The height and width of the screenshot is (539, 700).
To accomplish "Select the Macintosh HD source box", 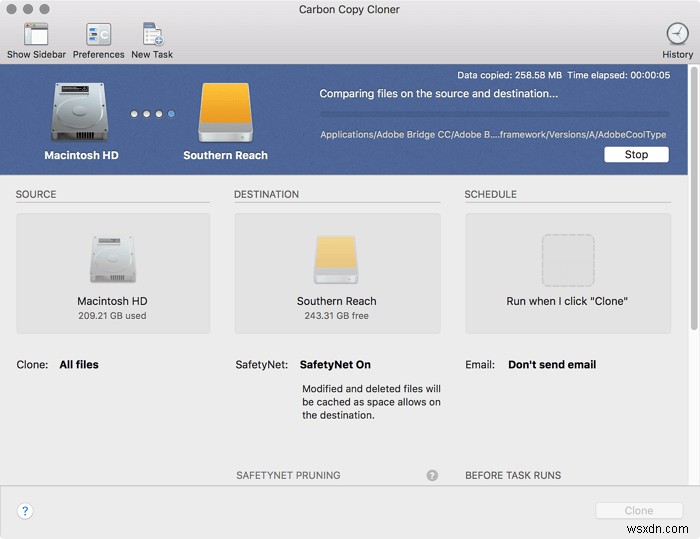I will (113, 273).
